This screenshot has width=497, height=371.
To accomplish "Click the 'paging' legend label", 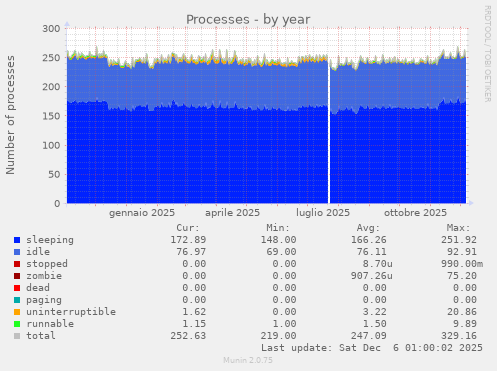I will (x=44, y=300).
